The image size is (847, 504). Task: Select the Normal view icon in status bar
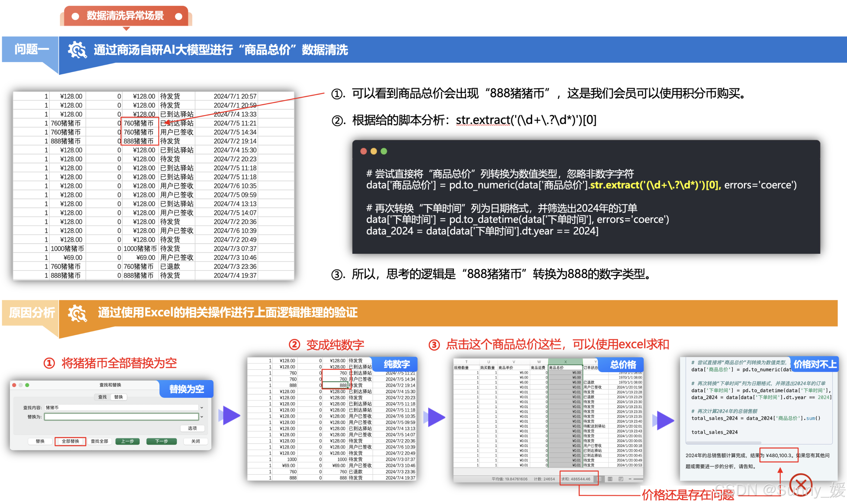(599, 480)
